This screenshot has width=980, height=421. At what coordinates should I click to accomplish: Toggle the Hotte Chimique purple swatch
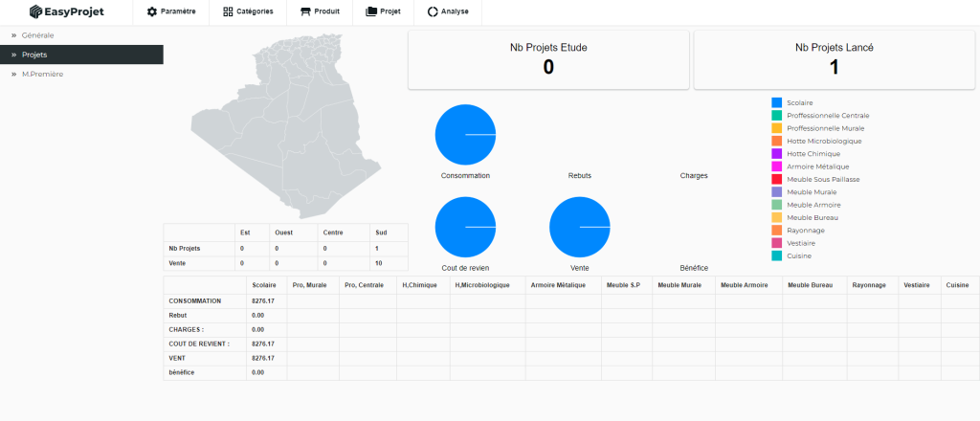pos(776,153)
